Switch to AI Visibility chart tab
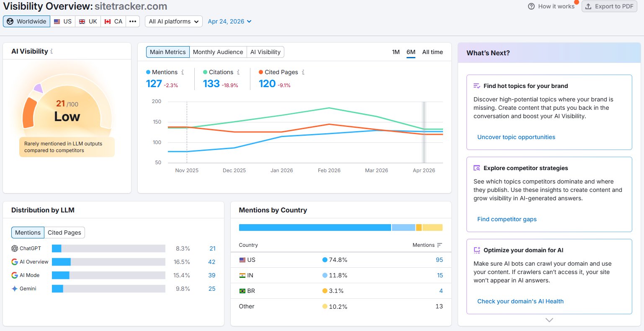 click(x=265, y=52)
